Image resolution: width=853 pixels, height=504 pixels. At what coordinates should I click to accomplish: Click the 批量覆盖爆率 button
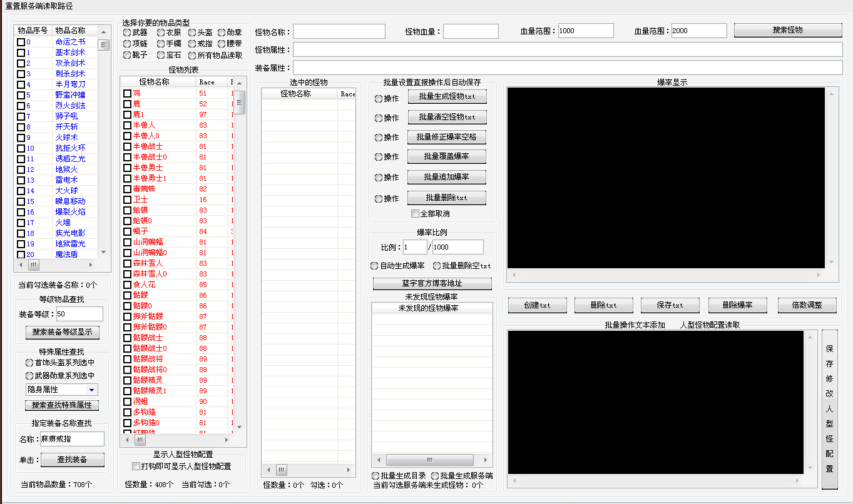447,156
